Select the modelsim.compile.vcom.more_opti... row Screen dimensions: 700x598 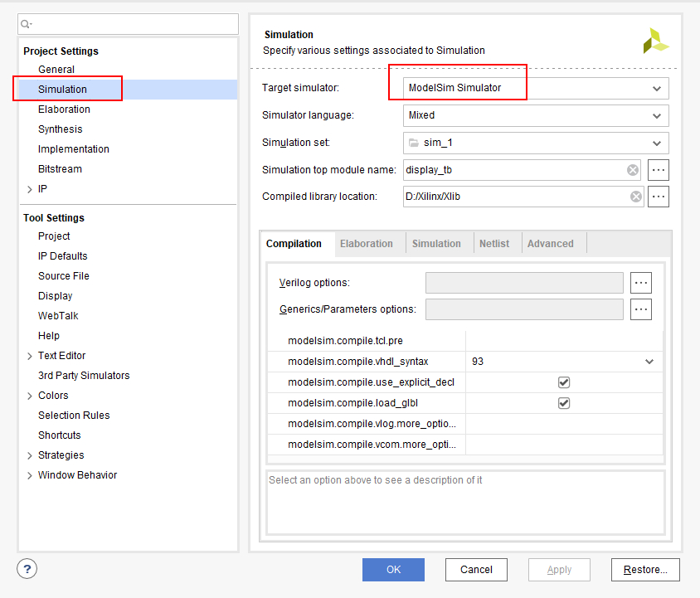[x=465, y=445]
